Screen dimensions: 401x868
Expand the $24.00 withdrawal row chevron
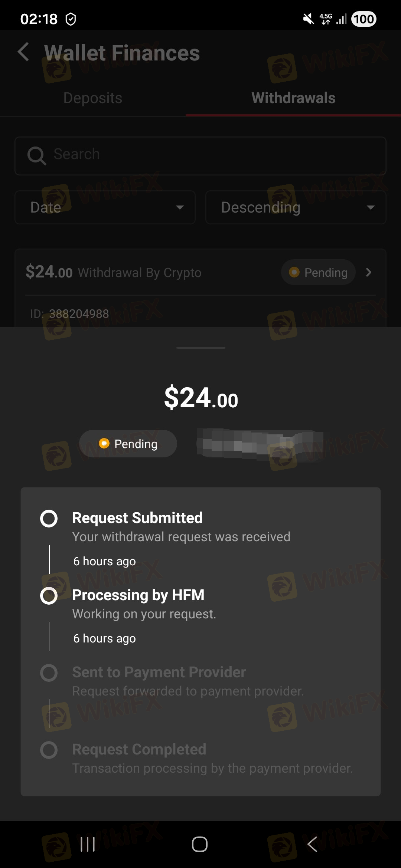tap(369, 273)
